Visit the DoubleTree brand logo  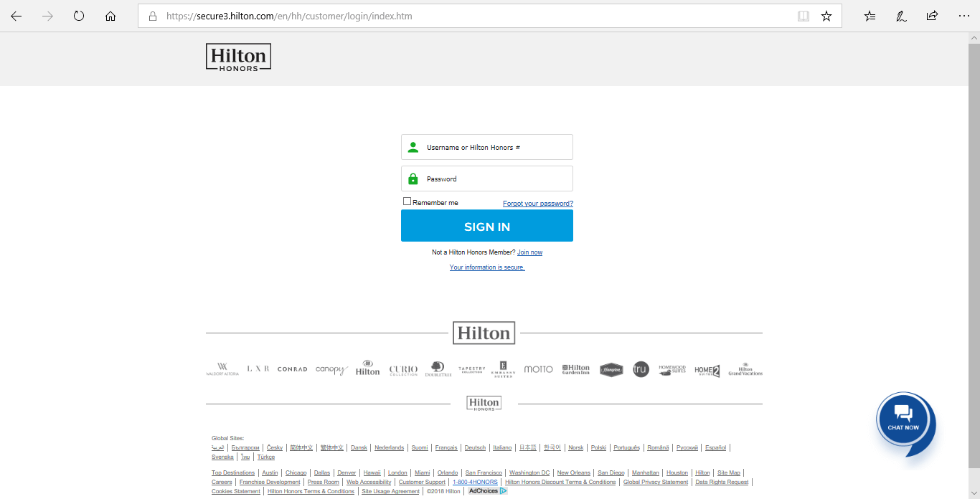pos(438,369)
